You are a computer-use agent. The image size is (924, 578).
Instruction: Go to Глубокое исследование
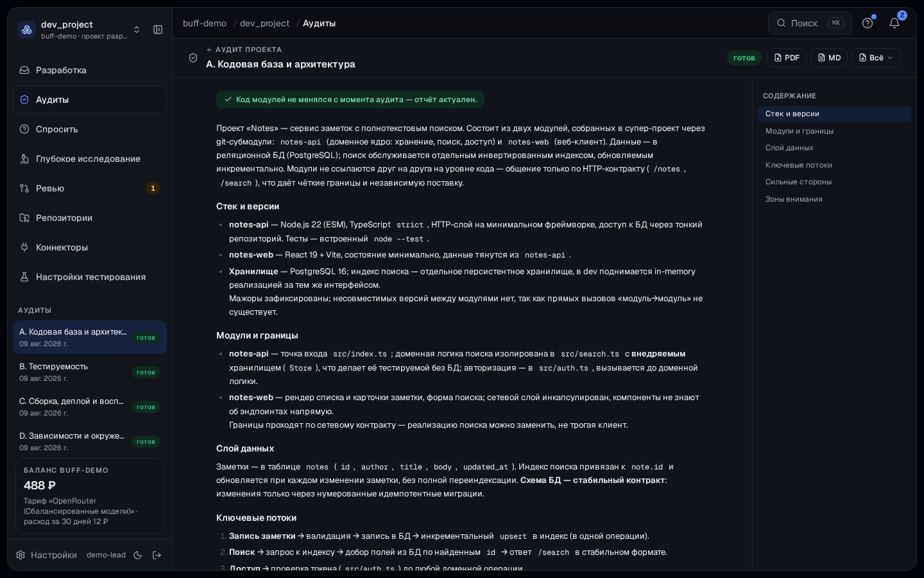[90, 159]
